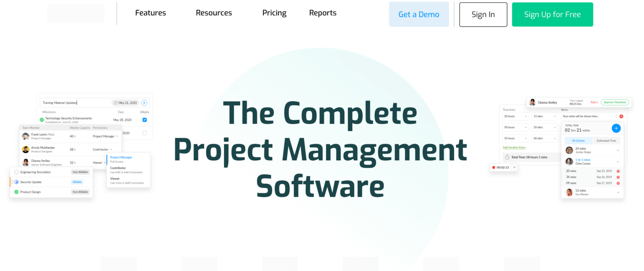
Task: Click the Add Another Entry link
Action: pyautogui.click(x=514, y=147)
